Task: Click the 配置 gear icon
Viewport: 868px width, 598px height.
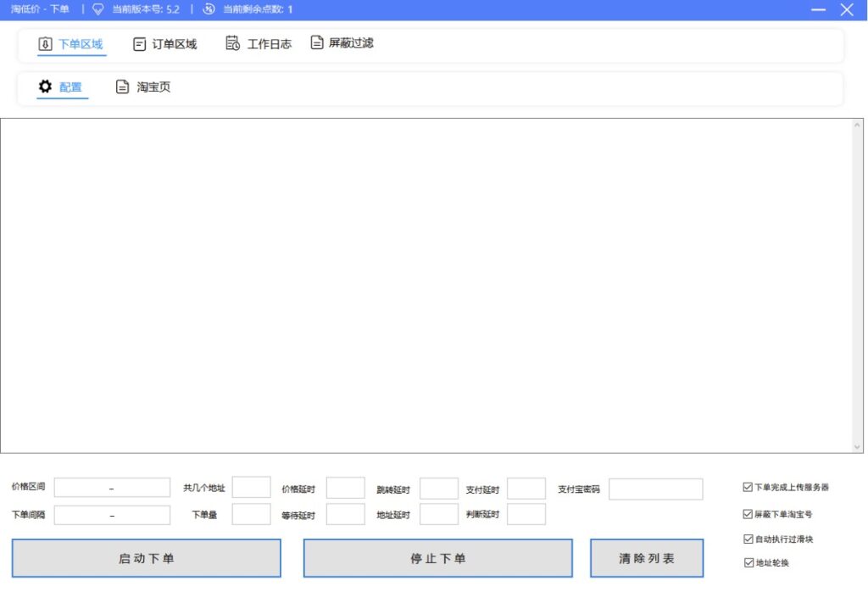Action: tap(45, 87)
